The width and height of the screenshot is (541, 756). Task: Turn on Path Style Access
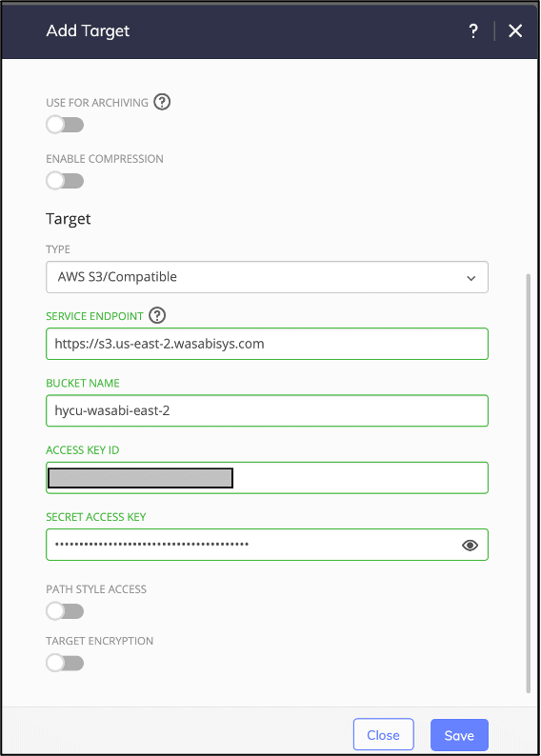tap(65, 611)
